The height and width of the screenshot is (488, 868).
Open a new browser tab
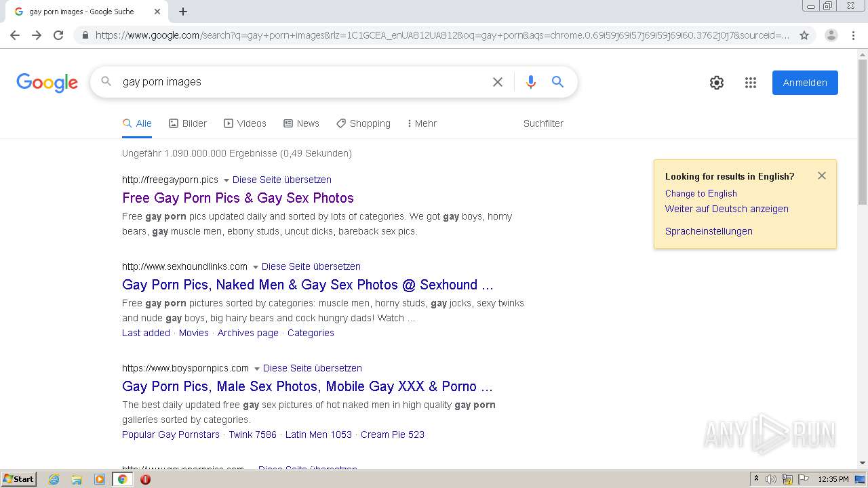click(183, 12)
